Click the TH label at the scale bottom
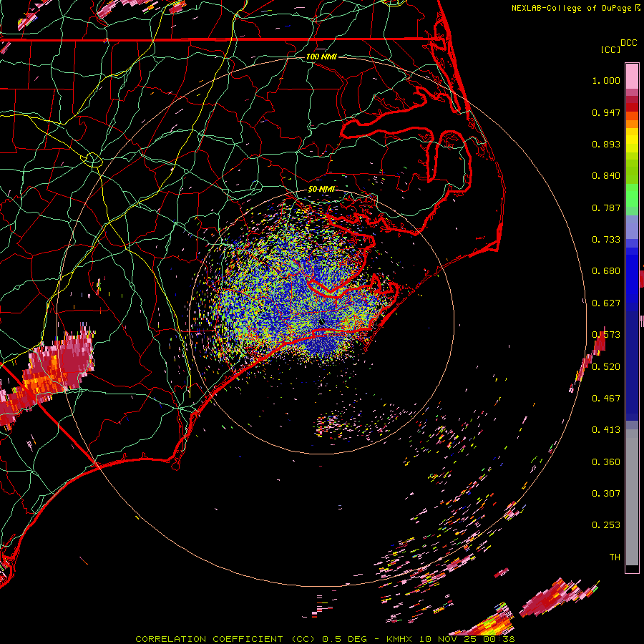 point(615,557)
